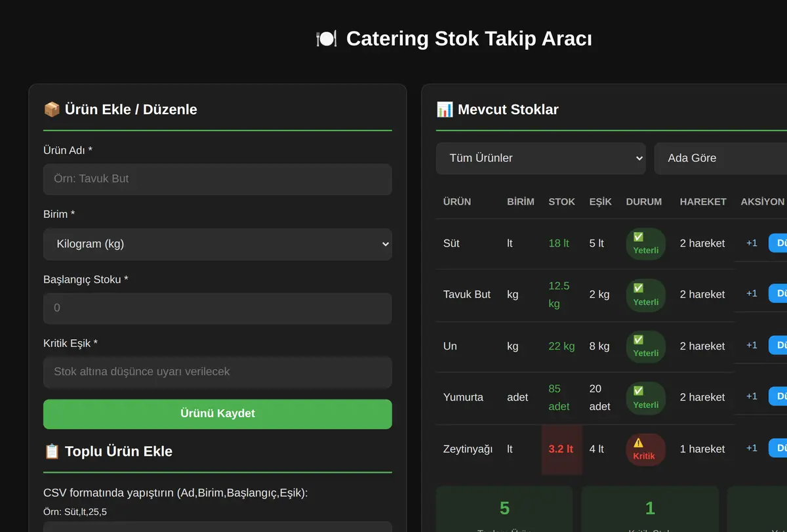Click the chart icon beside Mevcut Stoklar

pyautogui.click(x=445, y=110)
